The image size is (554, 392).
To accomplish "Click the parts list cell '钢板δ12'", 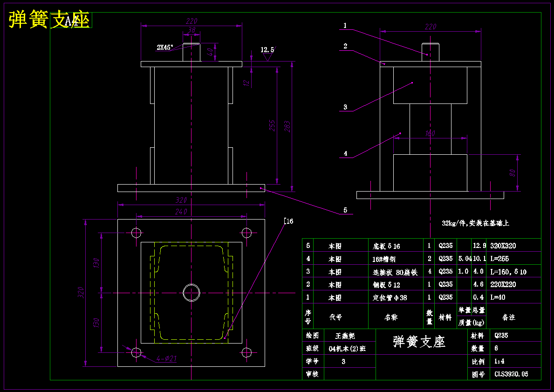I will (x=386, y=284).
